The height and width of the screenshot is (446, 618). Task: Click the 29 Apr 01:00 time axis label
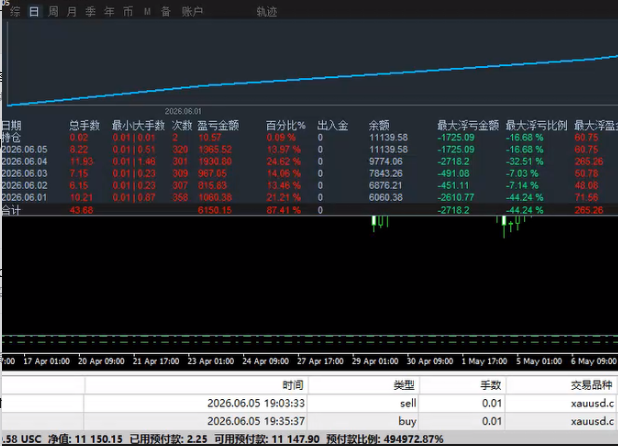[375, 361]
